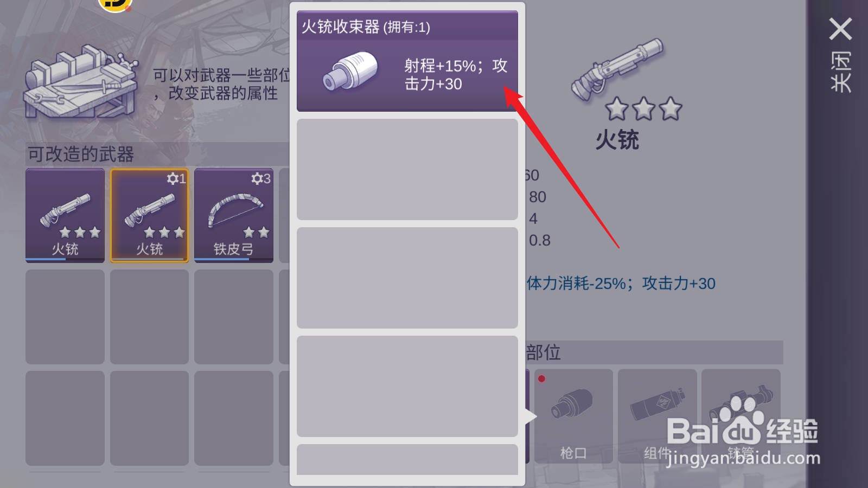Choose the 铁皮弓 bow weapon

point(234,215)
